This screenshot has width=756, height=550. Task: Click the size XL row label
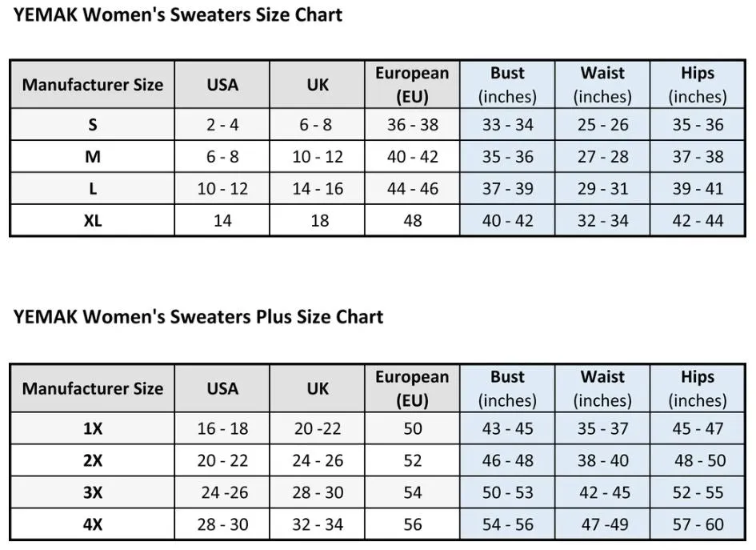[x=93, y=220]
